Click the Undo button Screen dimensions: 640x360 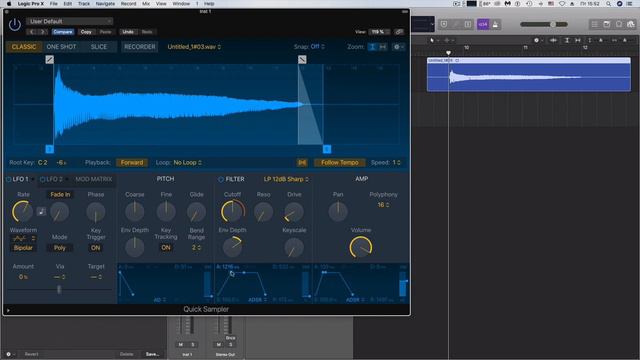pyautogui.click(x=128, y=32)
